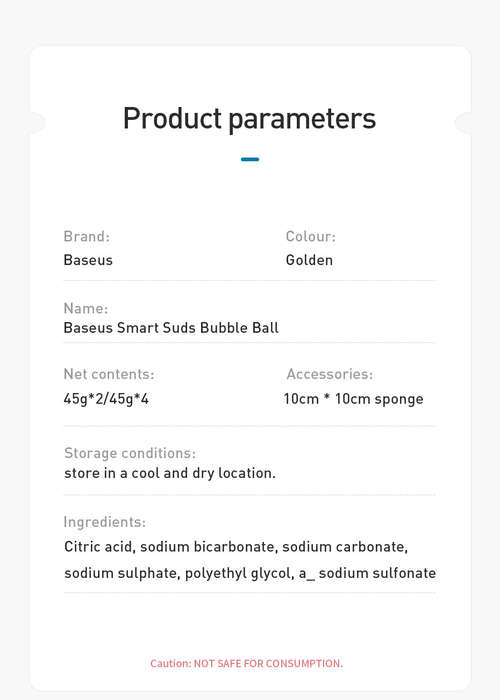Screen dimensions: 500x700
Task: Select the Net contents label
Action: (109, 374)
